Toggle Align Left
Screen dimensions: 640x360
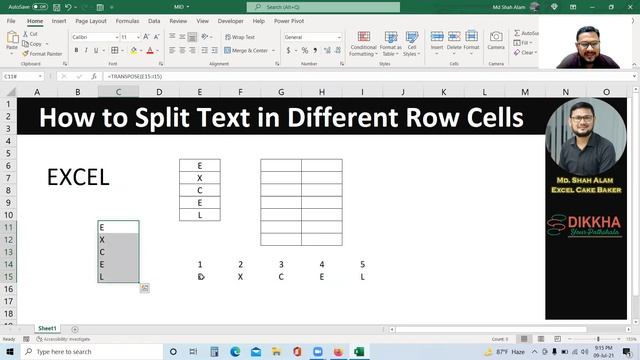pos(172,50)
